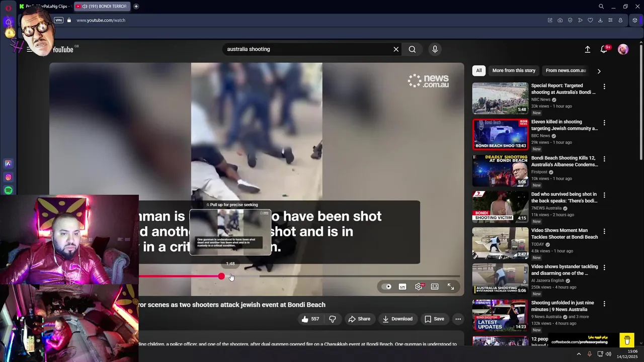Open options for 7NEWS Dad who survived video

click(x=604, y=195)
